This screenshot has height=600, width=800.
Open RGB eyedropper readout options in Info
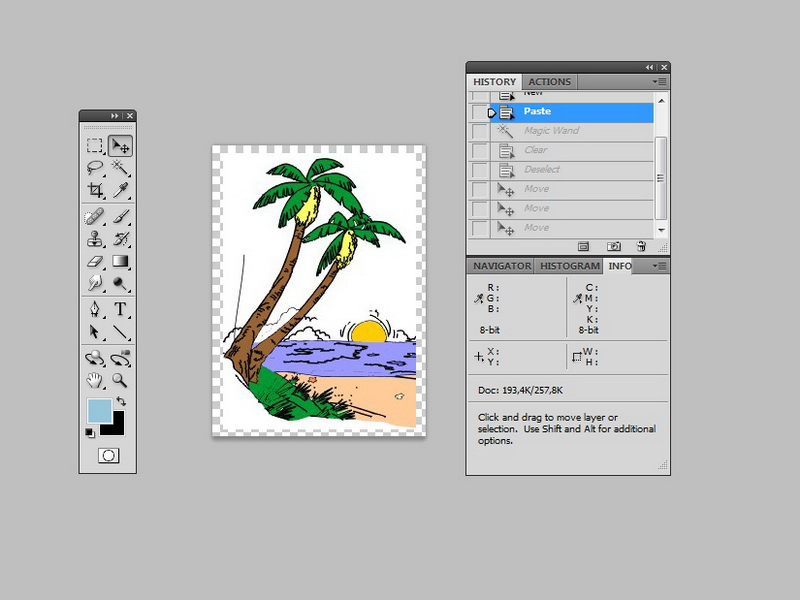click(x=479, y=298)
